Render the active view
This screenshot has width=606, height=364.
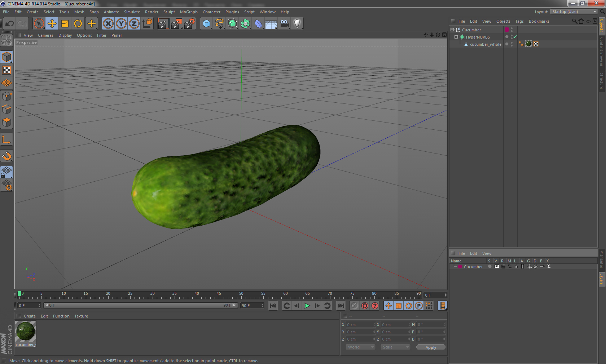click(163, 24)
